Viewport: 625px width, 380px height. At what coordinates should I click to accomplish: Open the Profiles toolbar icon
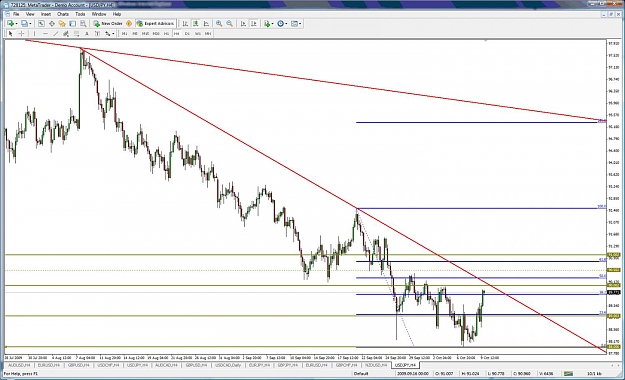point(24,24)
